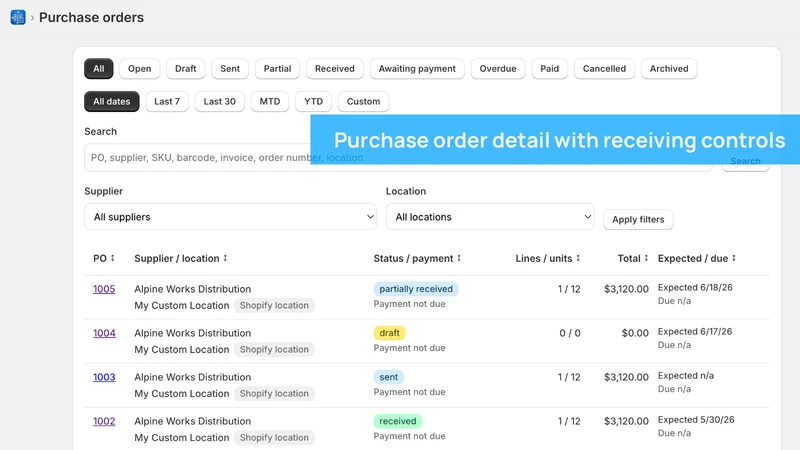This screenshot has height=450, width=800.
Task: Filter by Awaiting payment status
Action: point(417,69)
